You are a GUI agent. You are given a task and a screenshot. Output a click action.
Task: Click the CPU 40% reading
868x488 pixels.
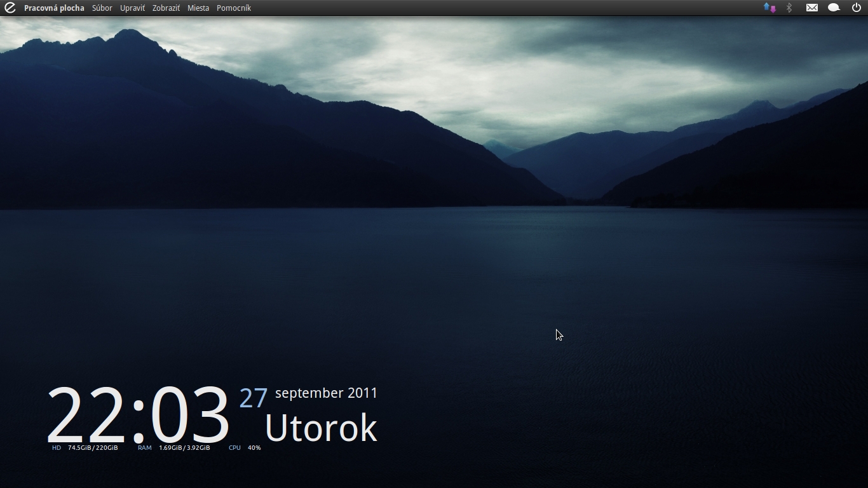[x=245, y=448]
